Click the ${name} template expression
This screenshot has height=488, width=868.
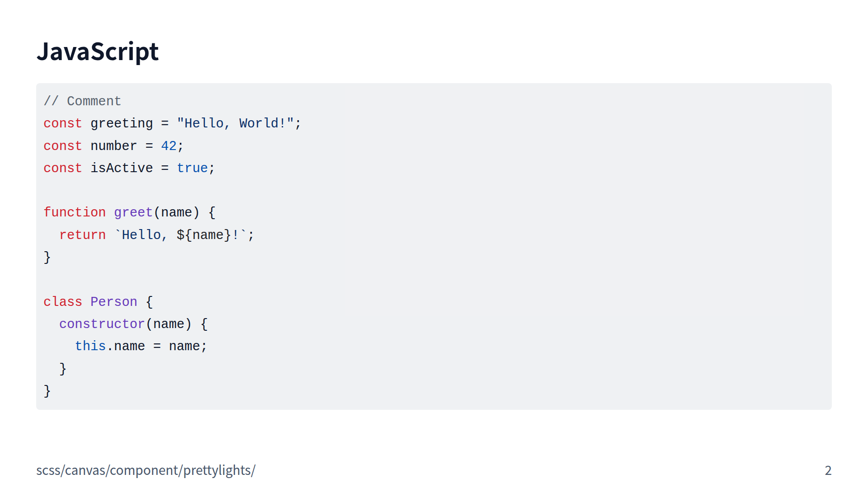coord(204,235)
